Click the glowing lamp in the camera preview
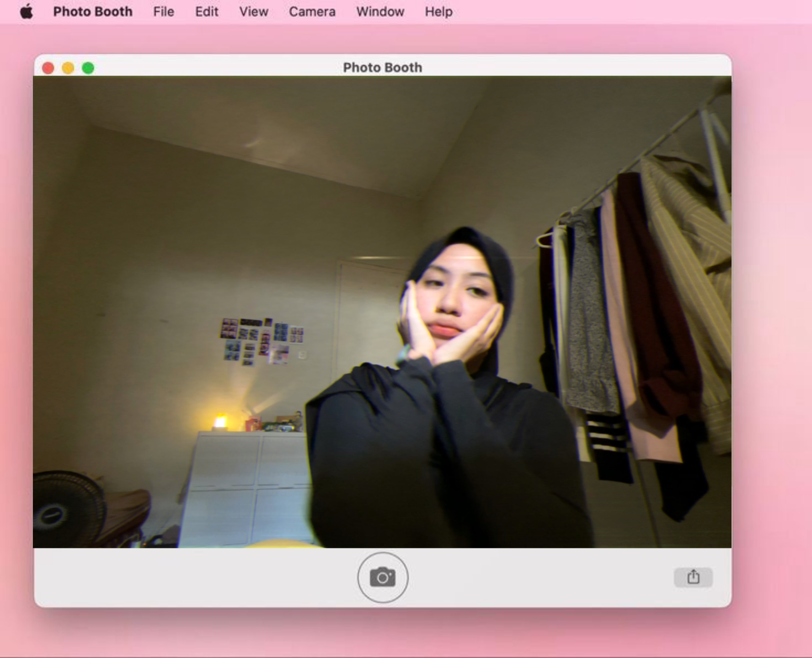The image size is (812, 658). coord(220,421)
